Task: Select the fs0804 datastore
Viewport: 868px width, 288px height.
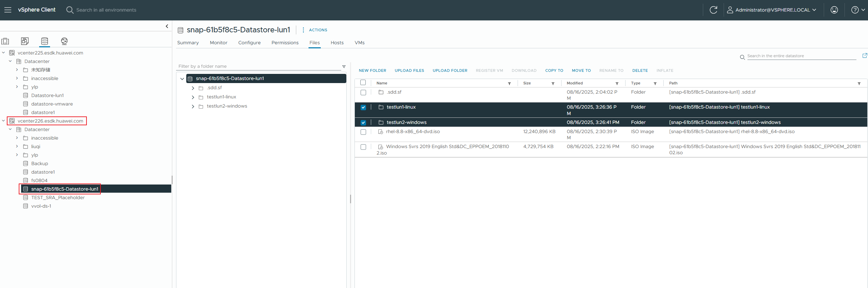Action: coord(39,180)
